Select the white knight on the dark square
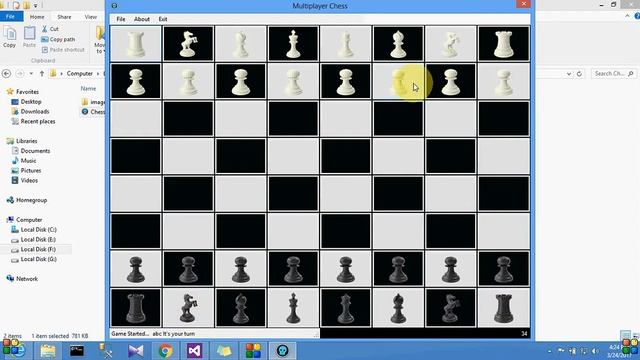This screenshot has height=360, width=640. 188,44
